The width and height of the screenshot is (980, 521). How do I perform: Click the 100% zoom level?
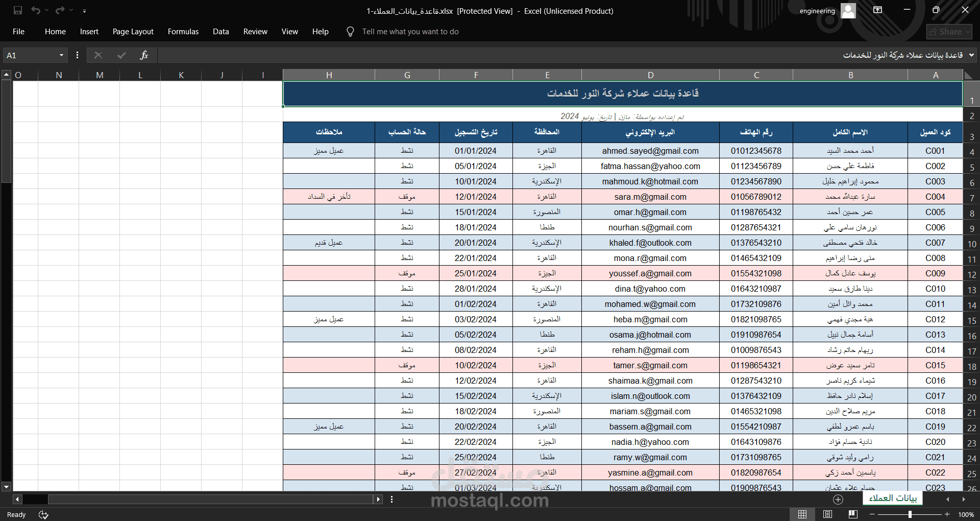click(966, 514)
